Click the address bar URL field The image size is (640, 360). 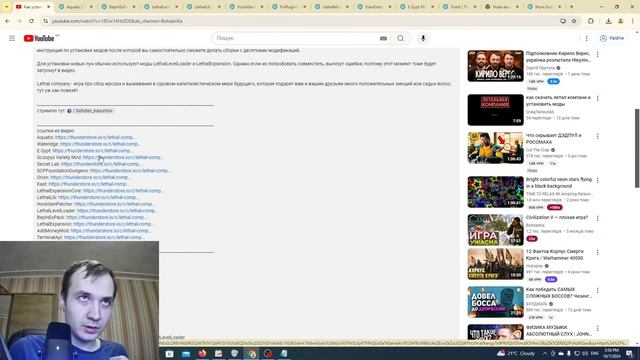click(302, 21)
